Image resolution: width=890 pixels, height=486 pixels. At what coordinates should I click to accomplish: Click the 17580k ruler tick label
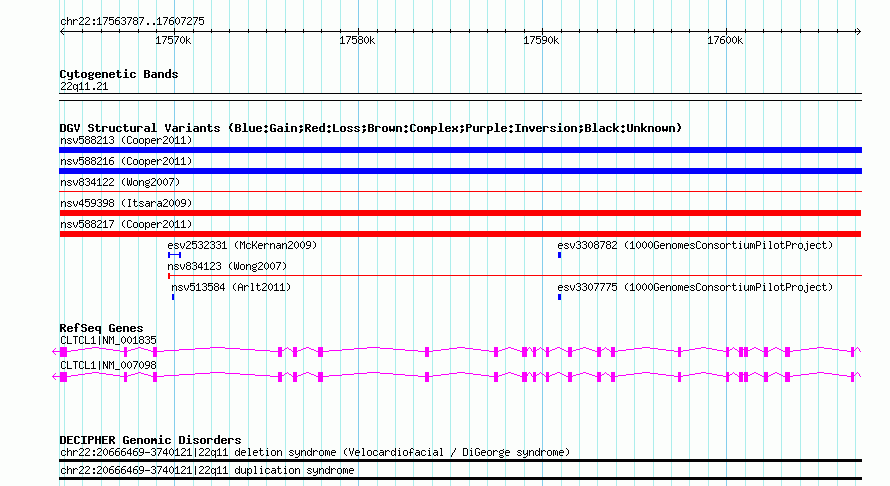pyautogui.click(x=357, y=40)
